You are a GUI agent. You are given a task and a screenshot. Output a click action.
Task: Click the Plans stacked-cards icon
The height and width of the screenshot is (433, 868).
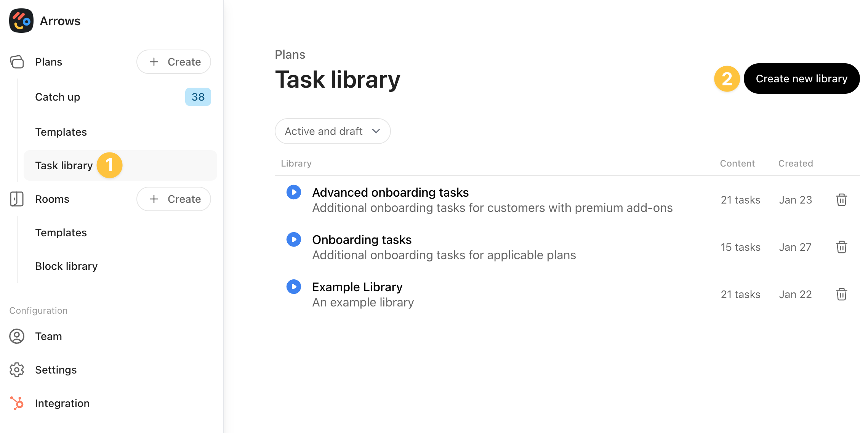17,62
